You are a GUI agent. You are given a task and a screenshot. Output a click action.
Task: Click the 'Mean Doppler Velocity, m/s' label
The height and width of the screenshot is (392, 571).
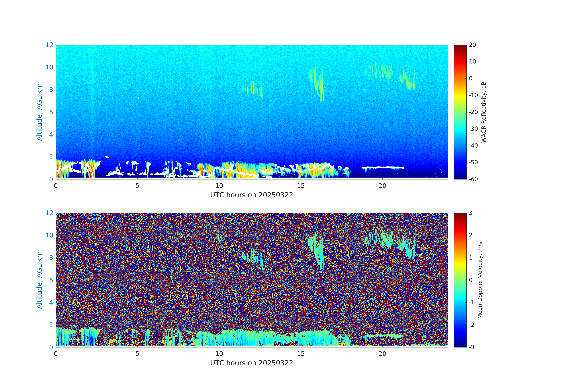(x=480, y=280)
